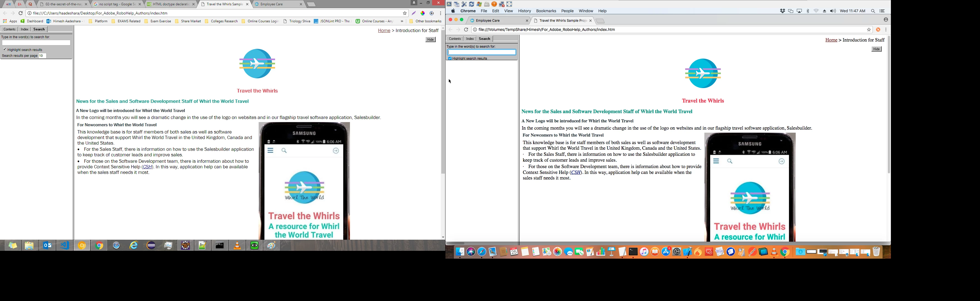Expand hidden bookmarks overflow chevron
The width and height of the screenshot is (980, 301).
pyautogui.click(x=402, y=21)
